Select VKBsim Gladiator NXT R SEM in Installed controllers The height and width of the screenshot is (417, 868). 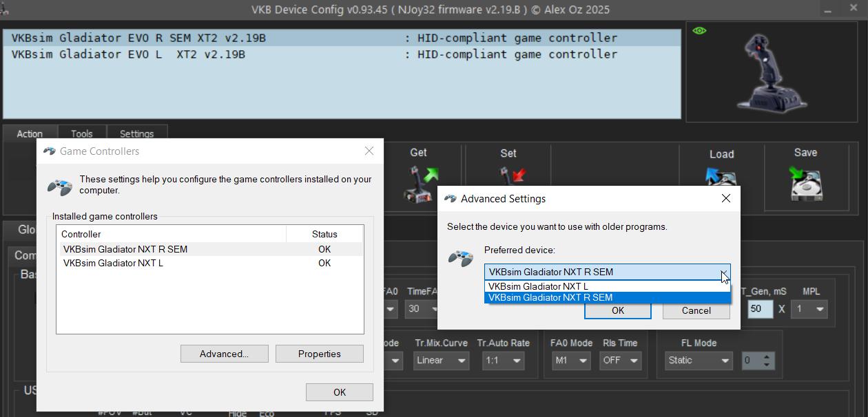point(209,249)
